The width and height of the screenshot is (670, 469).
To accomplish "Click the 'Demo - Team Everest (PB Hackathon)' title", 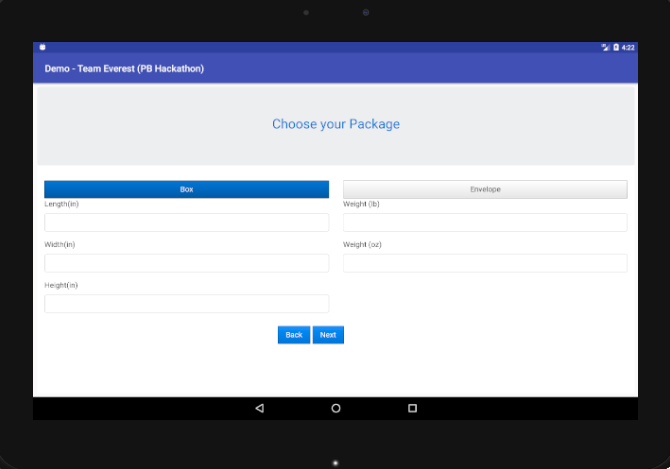I will point(124,69).
